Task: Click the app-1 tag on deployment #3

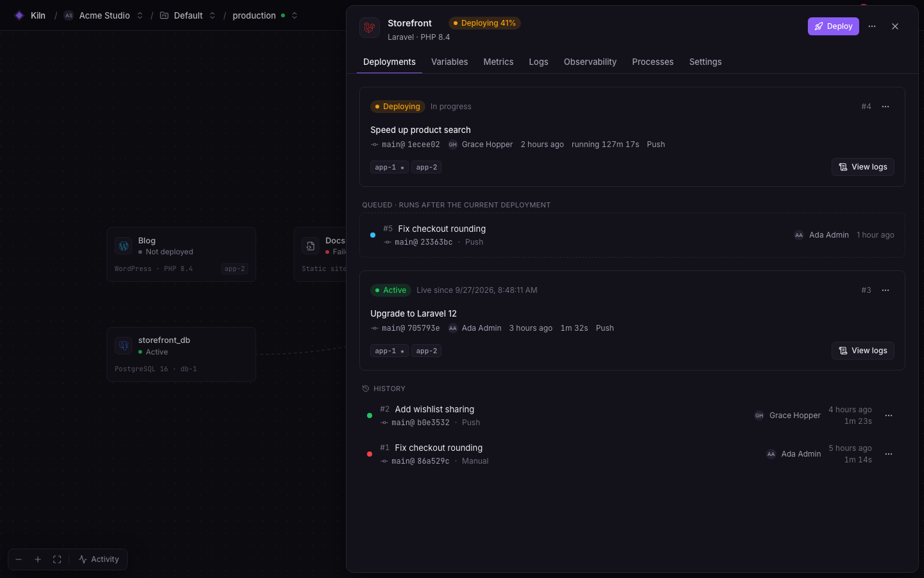Action: pyautogui.click(x=389, y=351)
